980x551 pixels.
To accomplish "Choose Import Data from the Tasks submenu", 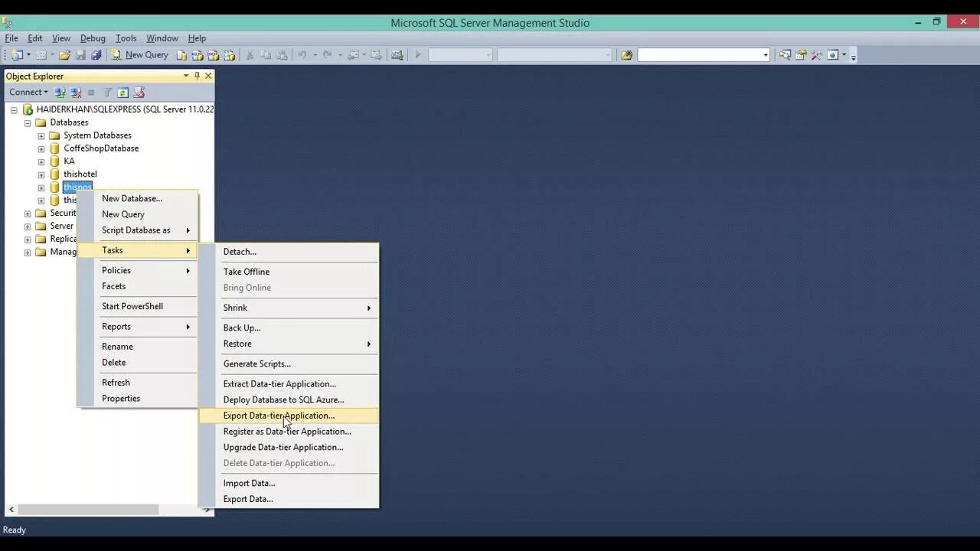I will tap(289, 483).
